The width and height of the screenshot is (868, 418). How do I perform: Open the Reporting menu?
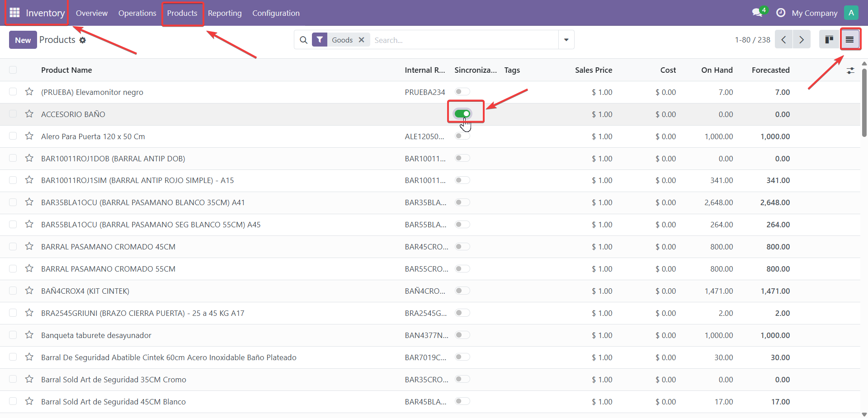225,13
